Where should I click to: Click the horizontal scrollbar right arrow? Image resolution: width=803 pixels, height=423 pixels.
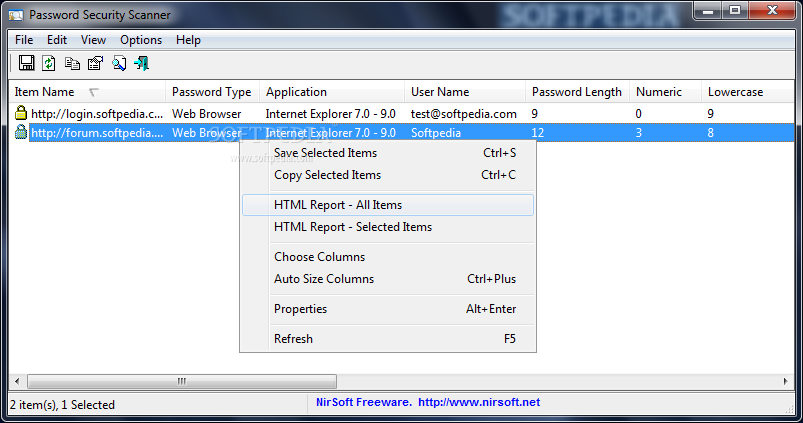point(786,381)
